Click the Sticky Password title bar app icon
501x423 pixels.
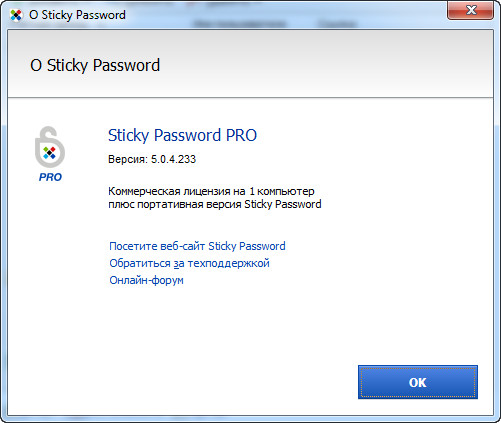coord(16,15)
